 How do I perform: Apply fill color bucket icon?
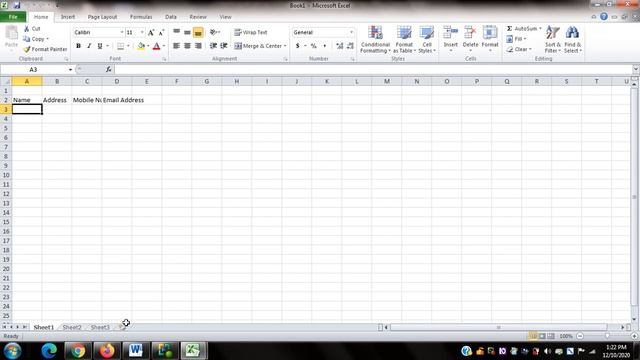click(141, 46)
